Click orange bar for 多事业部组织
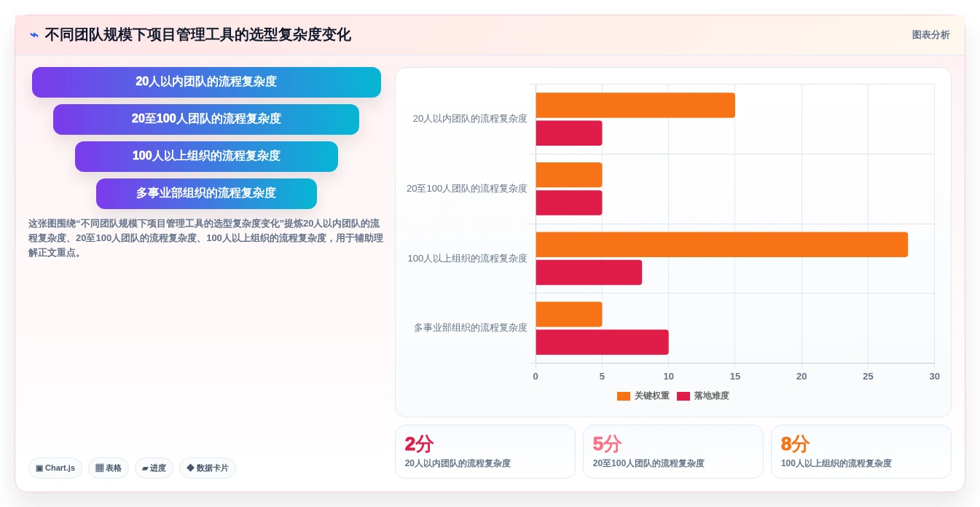Viewport: 980px width, 507px height. pyautogui.click(x=569, y=314)
